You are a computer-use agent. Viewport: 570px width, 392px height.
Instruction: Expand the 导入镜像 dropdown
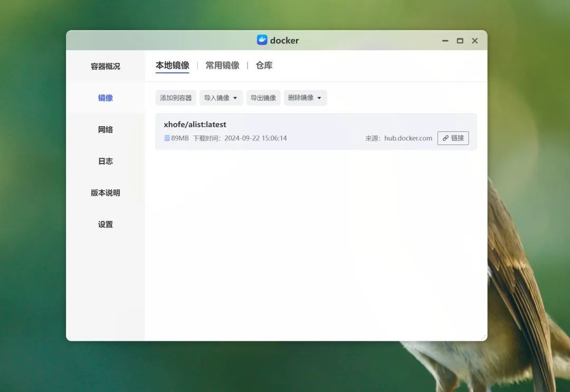point(221,98)
